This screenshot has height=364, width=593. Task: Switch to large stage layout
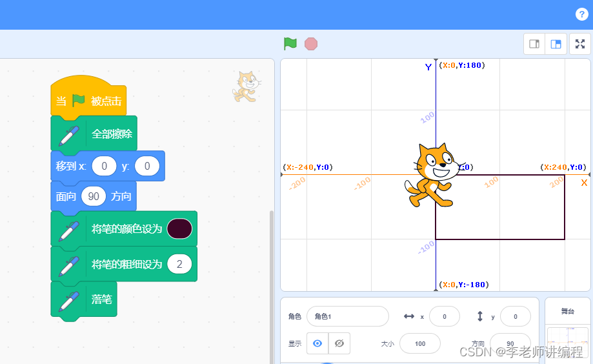(556, 44)
